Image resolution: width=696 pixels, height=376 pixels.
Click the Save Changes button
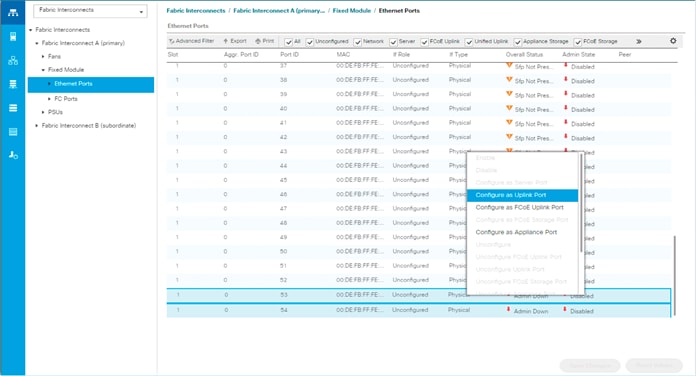coord(589,365)
